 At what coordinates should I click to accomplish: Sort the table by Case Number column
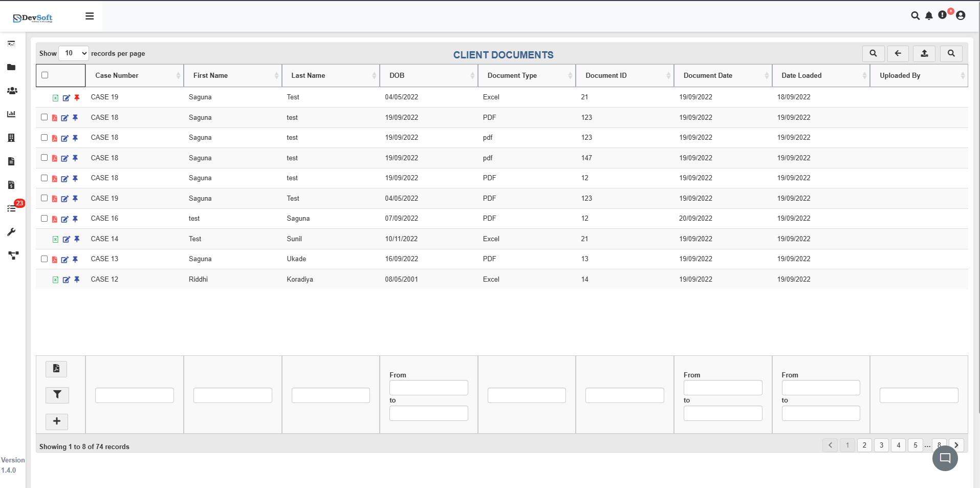pyautogui.click(x=116, y=75)
